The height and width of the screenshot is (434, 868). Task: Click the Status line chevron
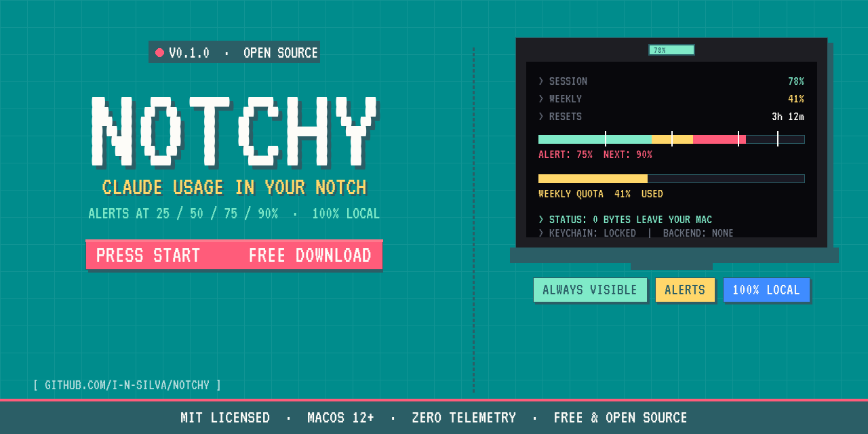[x=541, y=220]
